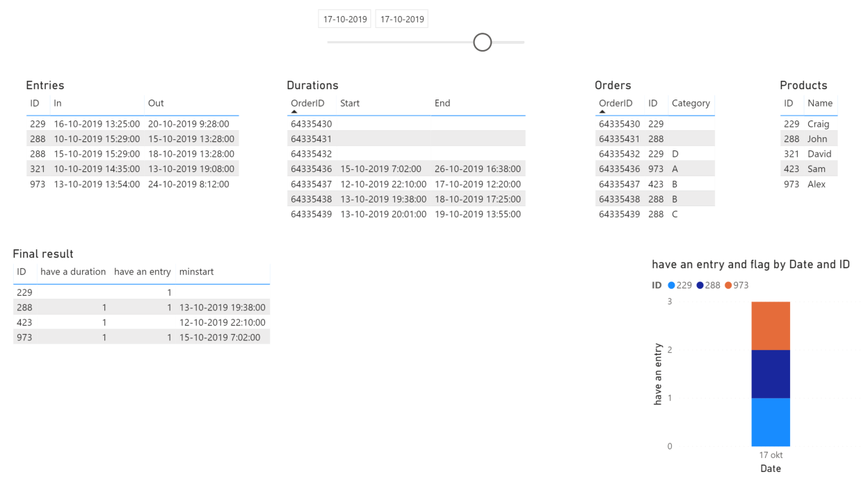868x495 pixels.
Task: Select Orders ID cell 423
Action: click(656, 184)
